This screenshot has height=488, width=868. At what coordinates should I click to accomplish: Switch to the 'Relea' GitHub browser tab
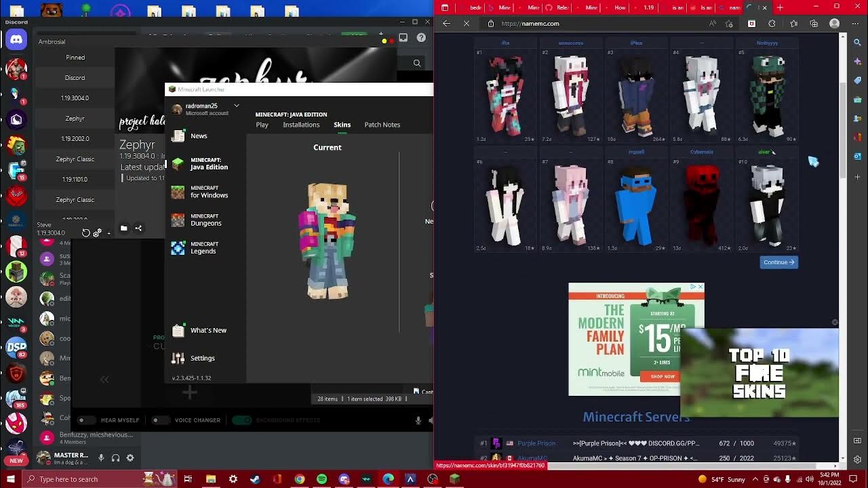click(558, 7)
